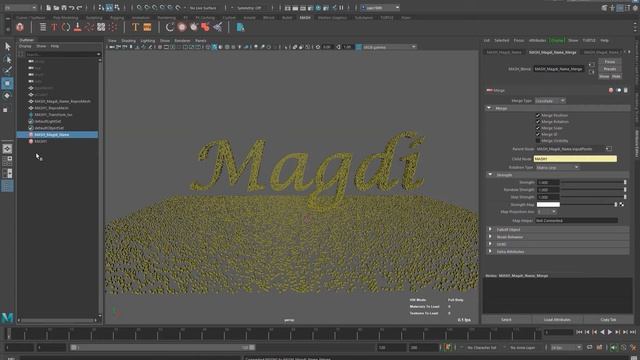640x360 pixels.
Task: Click the Load Attributes button
Action: click(557, 320)
